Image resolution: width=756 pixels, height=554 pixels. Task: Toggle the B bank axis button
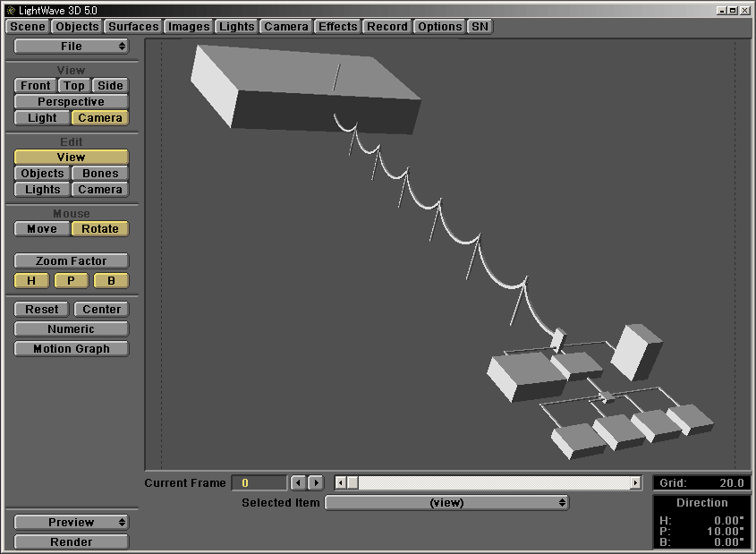click(x=111, y=281)
